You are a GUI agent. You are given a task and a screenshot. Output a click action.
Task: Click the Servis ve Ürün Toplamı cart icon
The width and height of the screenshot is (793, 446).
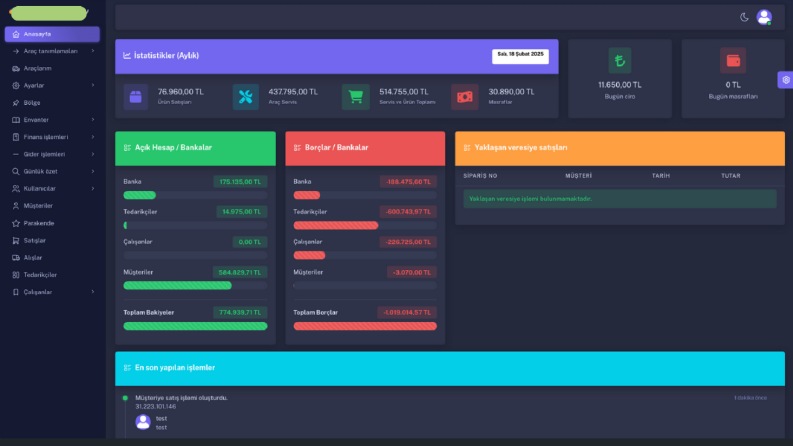point(356,97)
